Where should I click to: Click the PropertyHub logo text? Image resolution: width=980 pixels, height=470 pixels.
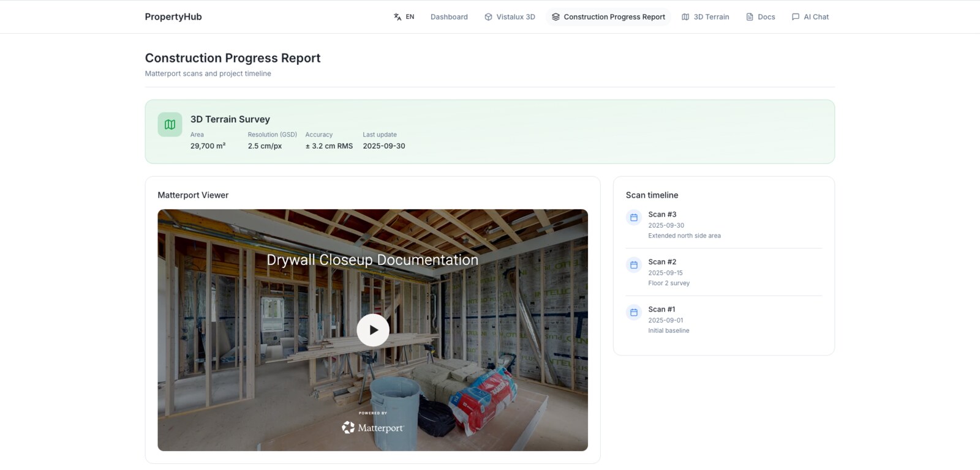pyautogui.click(x=173, y=17)
